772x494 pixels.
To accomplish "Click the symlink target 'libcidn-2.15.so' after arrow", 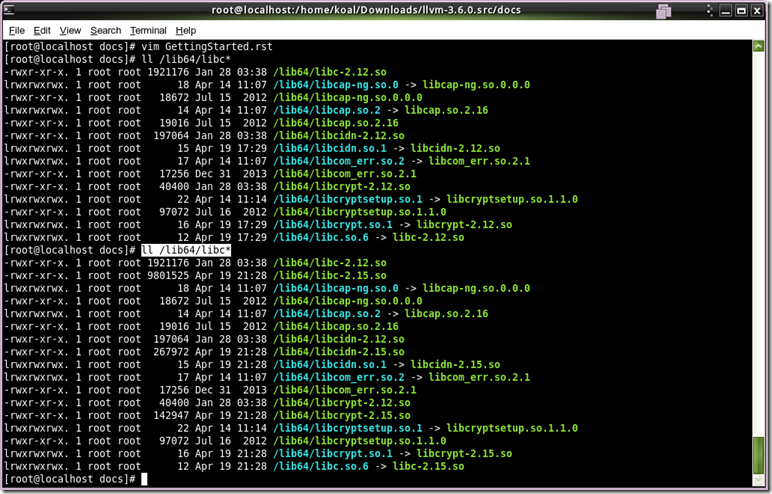I will coord(455,365).
